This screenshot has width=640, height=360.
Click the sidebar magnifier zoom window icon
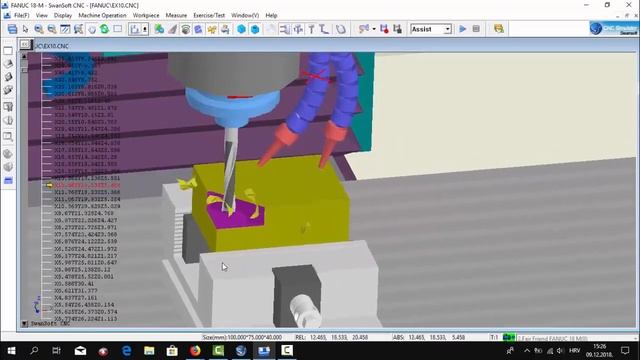point(8,137)
